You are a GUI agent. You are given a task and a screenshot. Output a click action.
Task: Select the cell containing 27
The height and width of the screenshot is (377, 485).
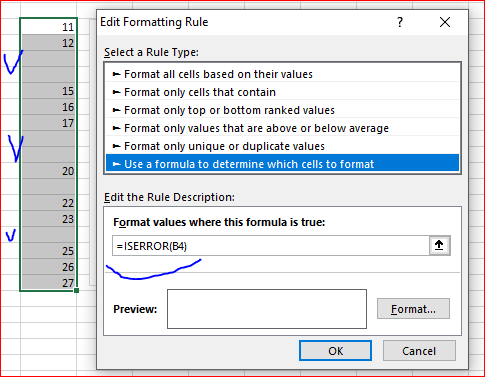[49, 283]
